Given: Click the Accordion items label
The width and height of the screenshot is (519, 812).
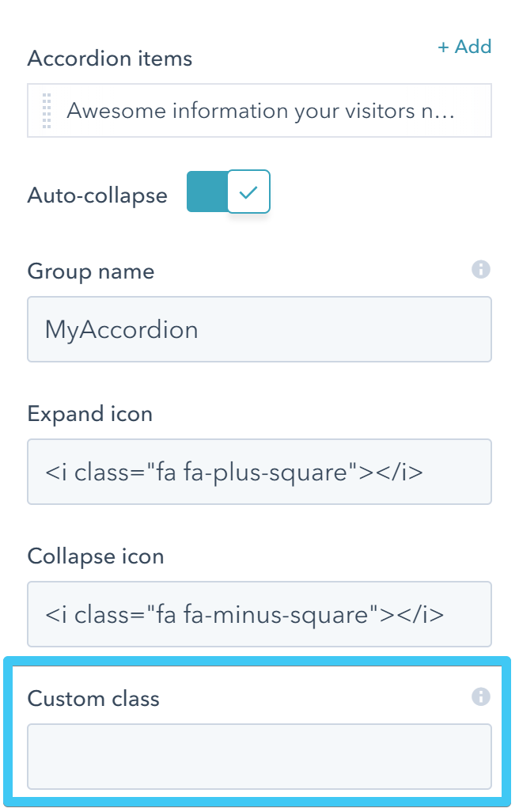Looking at the screenshot, I should click(109, 58).
